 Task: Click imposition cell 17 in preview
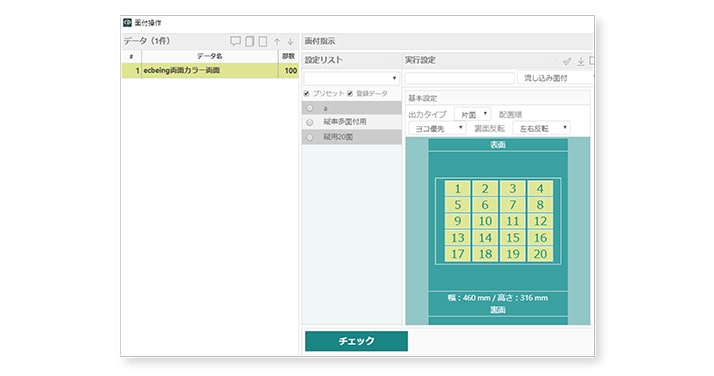458,254
